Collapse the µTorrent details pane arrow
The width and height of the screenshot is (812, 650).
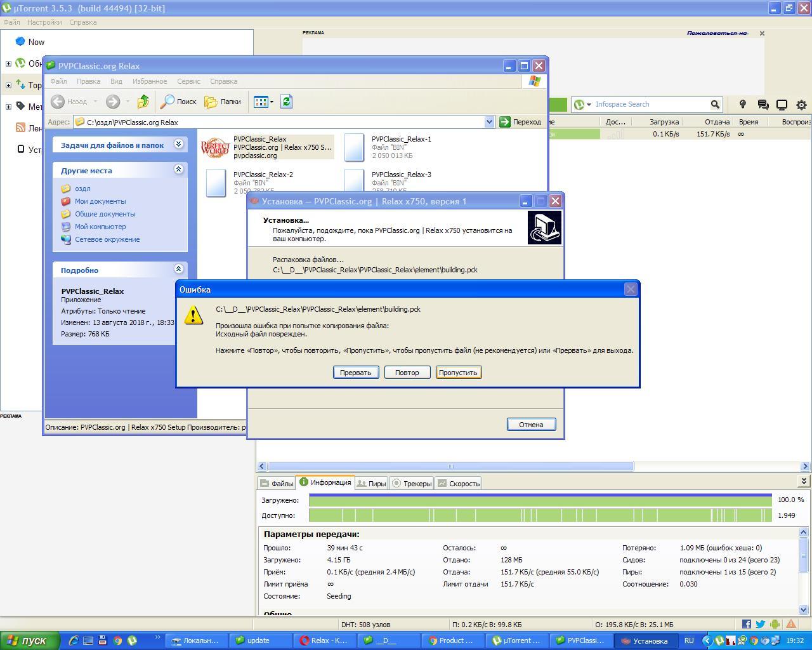point(804,481)
